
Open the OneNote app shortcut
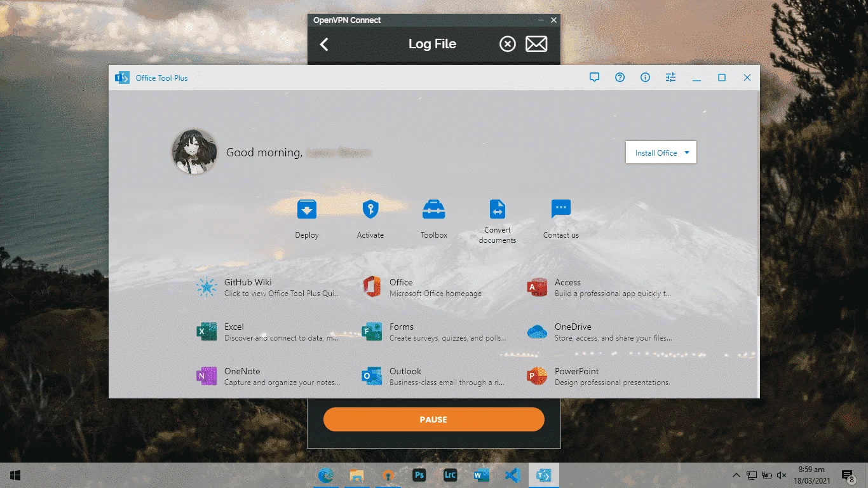coord(268,376)
